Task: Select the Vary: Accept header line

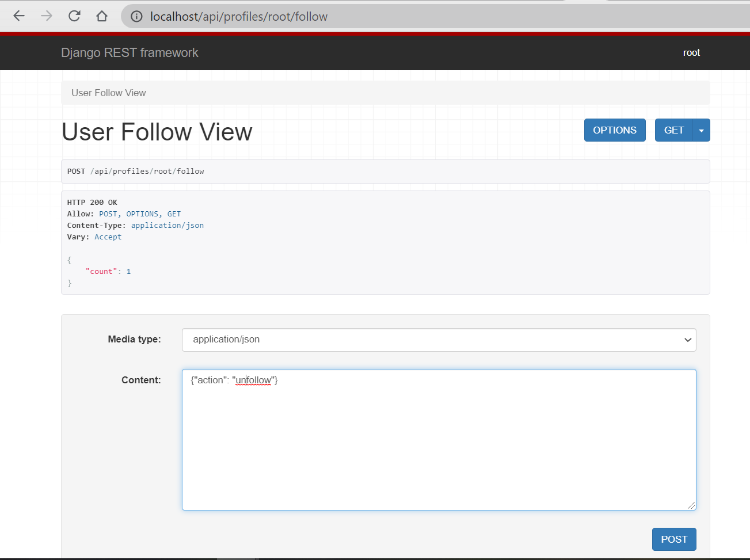Action: coord(94,237)
